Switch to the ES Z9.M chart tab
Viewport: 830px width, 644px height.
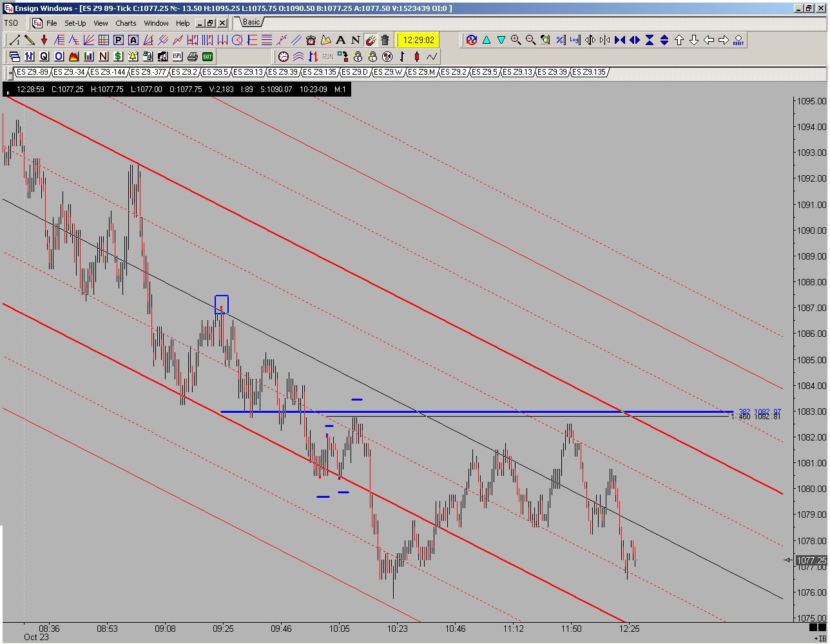coord(421,72)
